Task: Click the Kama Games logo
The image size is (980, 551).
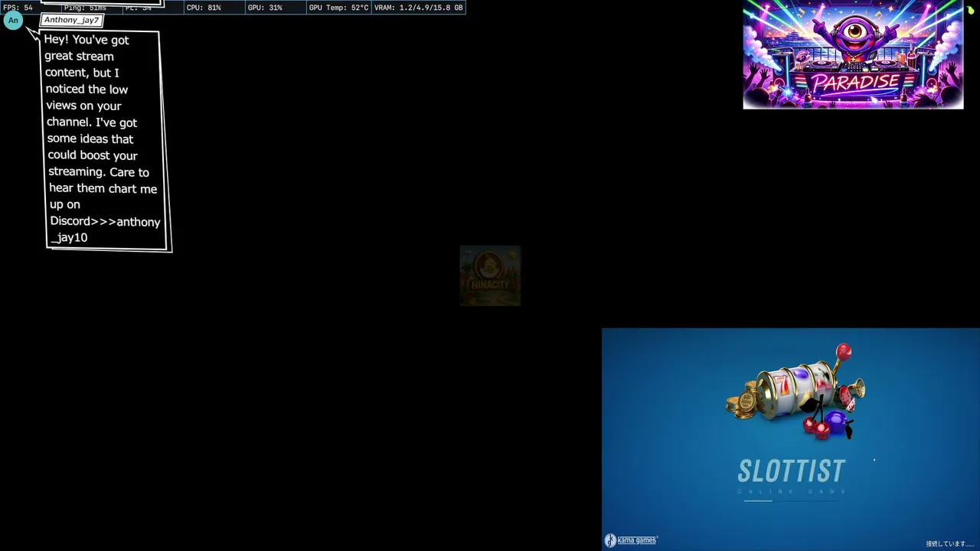Action: point(631,540)
